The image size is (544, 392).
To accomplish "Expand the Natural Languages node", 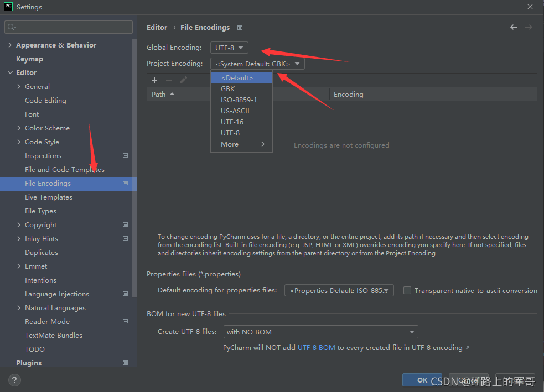I will click(x=19, y=308).
